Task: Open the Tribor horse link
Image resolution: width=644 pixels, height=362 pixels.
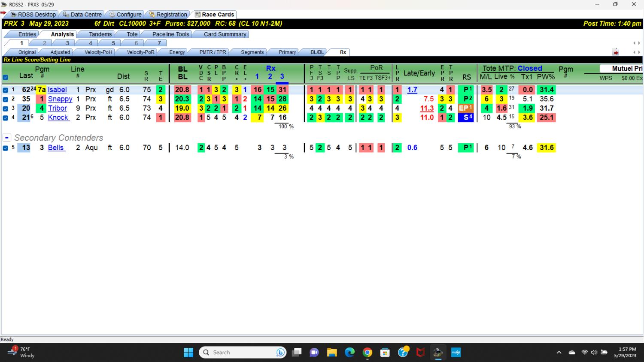Action: coord(57,108)
